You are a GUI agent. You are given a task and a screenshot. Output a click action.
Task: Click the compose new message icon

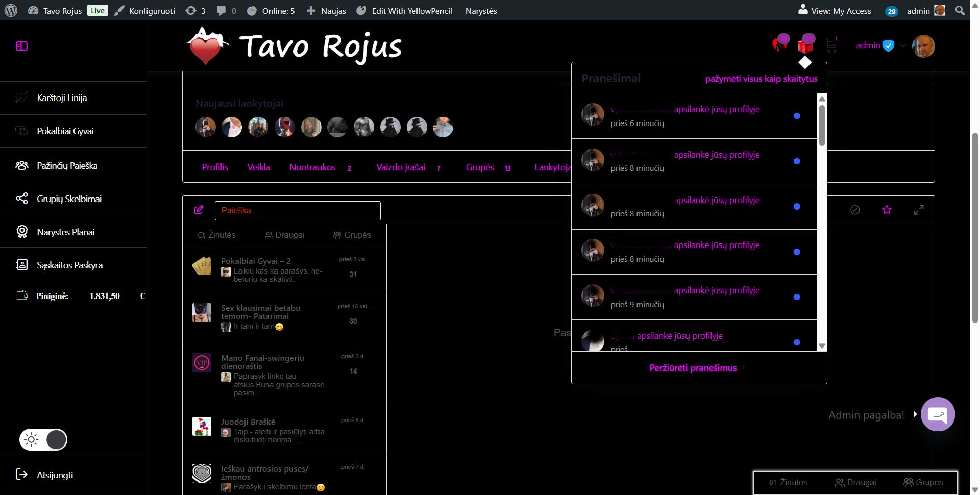[199, 210]
